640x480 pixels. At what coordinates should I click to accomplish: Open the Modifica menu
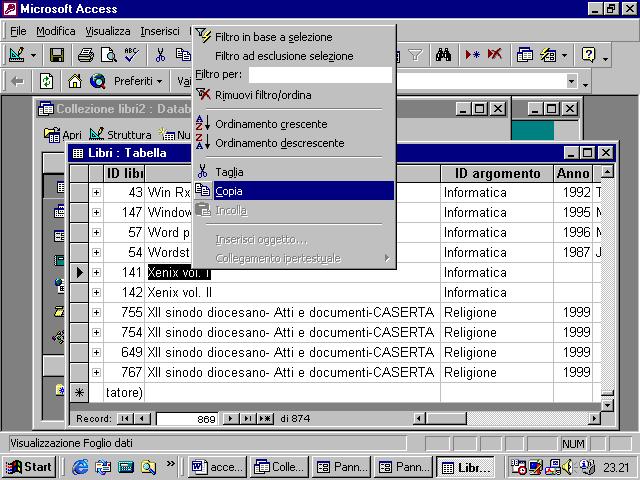tap(56, 31)
